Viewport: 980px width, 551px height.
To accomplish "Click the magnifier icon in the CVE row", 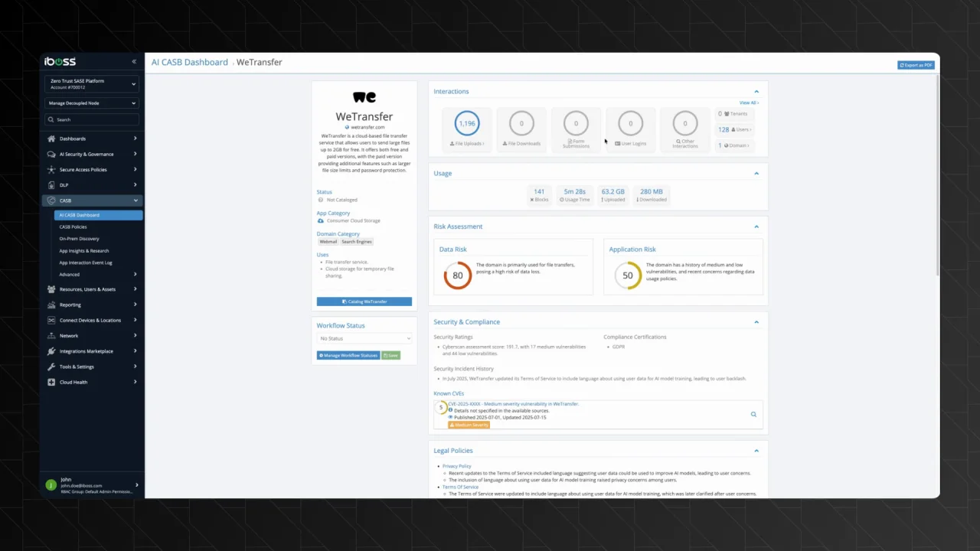I will pos(753,414).
